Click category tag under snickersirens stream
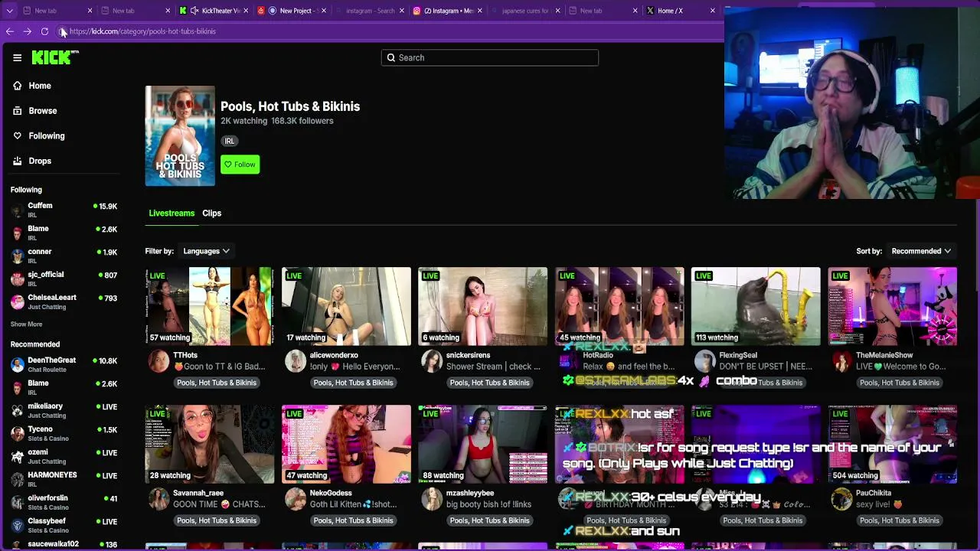Screen dimensions: 980x551 489,383
